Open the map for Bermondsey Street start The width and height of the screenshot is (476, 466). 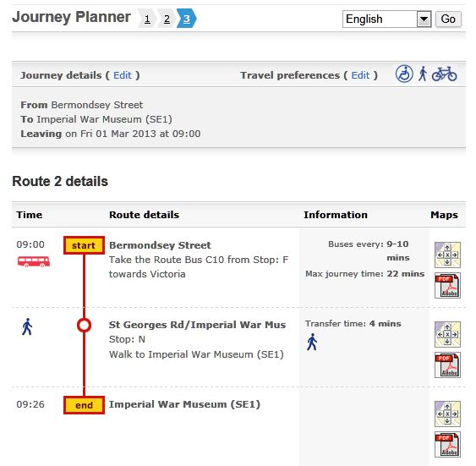[447, 255]
